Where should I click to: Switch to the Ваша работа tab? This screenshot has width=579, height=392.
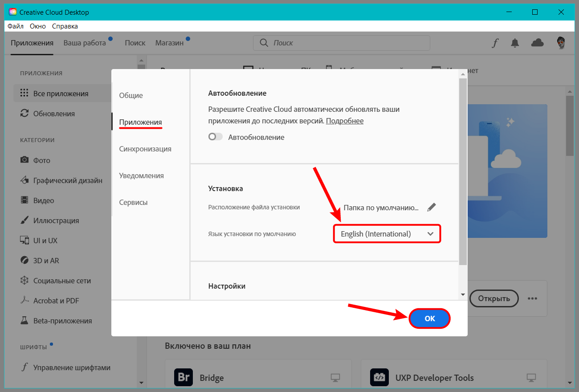85,43
